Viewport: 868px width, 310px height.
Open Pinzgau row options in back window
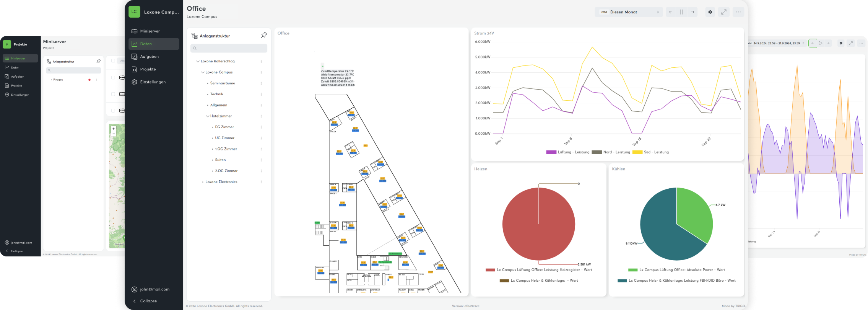(x=96, y=80)
